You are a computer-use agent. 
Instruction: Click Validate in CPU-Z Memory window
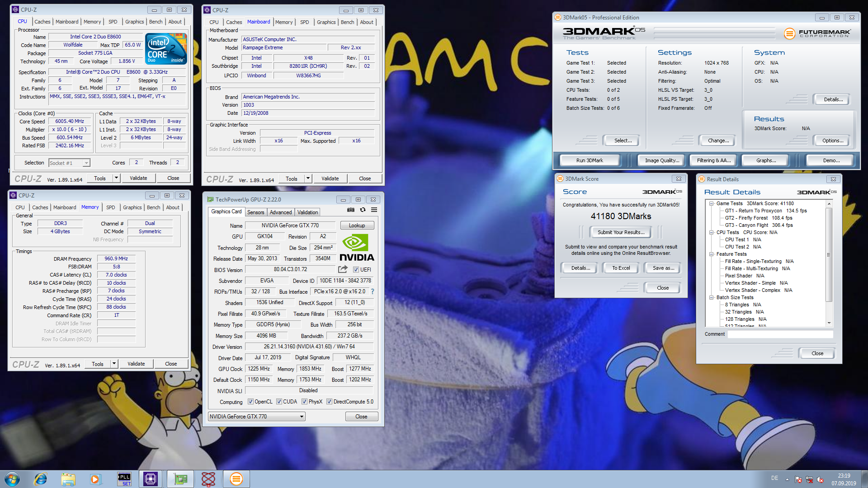(x=136, y=364)
